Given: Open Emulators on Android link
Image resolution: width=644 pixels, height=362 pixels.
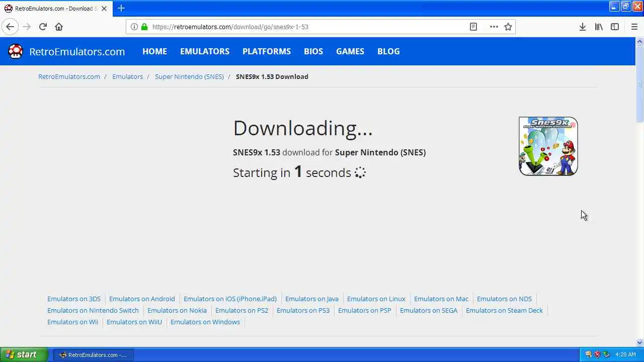Looking at the screenshot, I should click(x=142, y=299).
